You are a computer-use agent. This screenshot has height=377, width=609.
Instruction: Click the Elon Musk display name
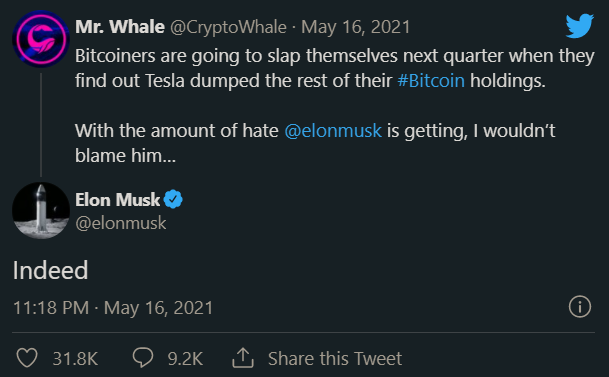click(x=117, y=200)
